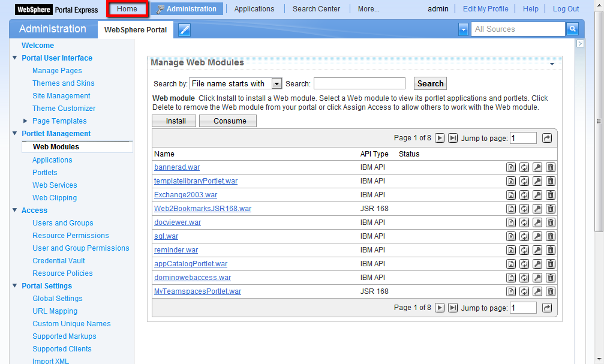Open the Applications tab
Viewport: 604px width, 364px height.
[x=254, y=9]
